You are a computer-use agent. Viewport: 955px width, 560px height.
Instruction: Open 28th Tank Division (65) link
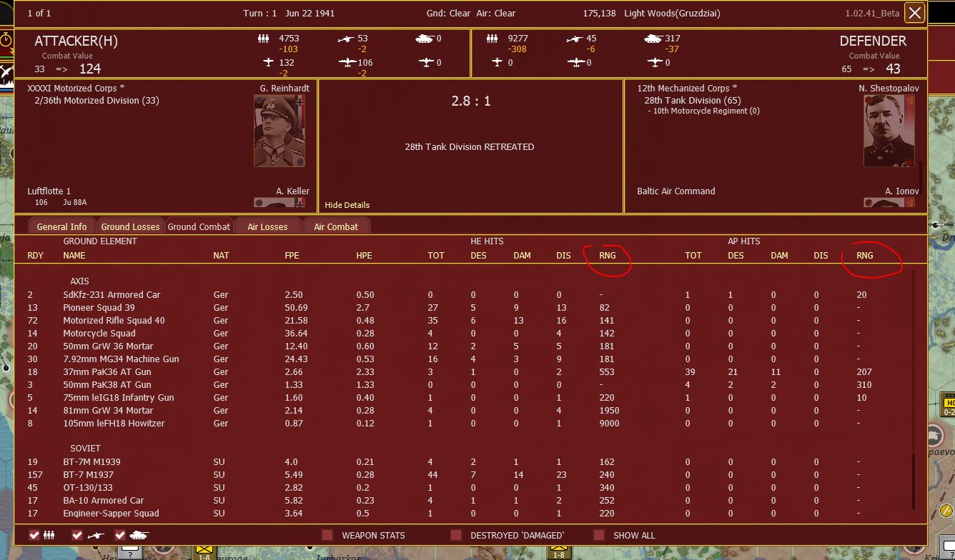pyautogui.click(x=693, y=101)
